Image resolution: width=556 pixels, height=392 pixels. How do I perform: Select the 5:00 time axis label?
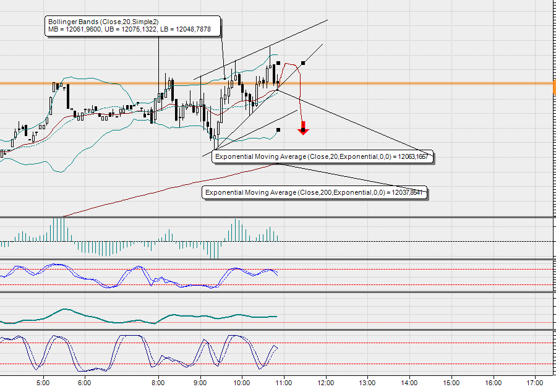pos(43,383)
